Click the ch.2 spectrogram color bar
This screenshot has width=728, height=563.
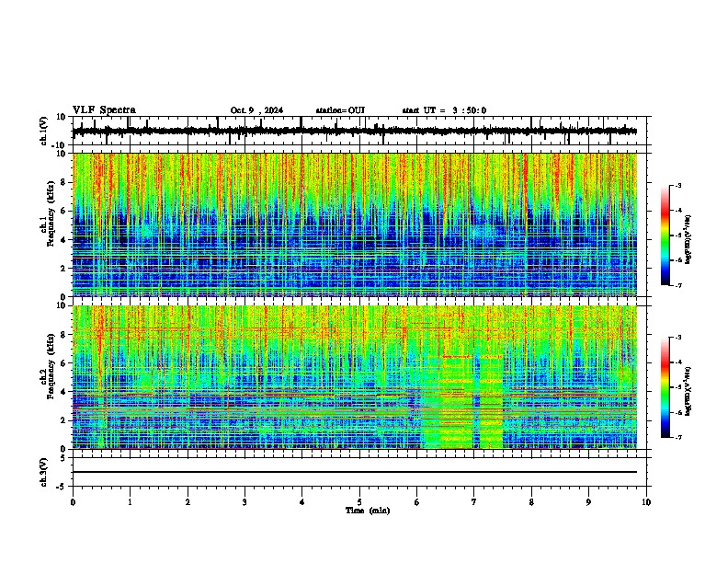tap(665, 387)
